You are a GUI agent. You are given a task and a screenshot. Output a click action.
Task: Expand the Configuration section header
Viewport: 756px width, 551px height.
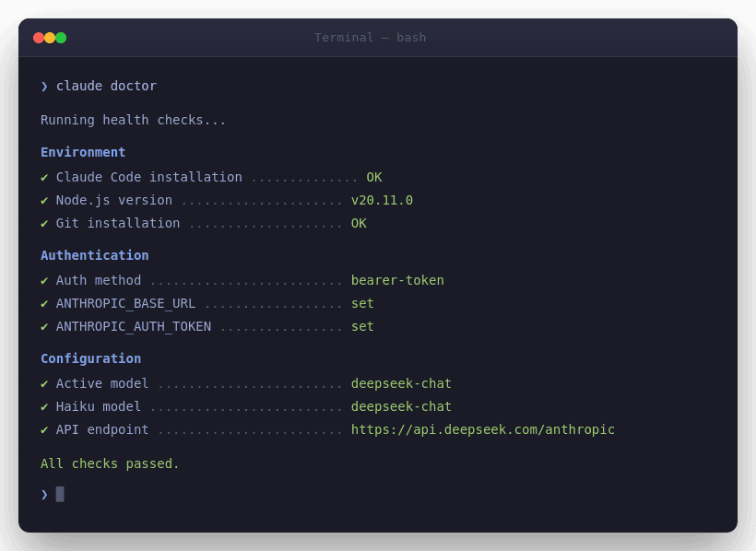90,358
